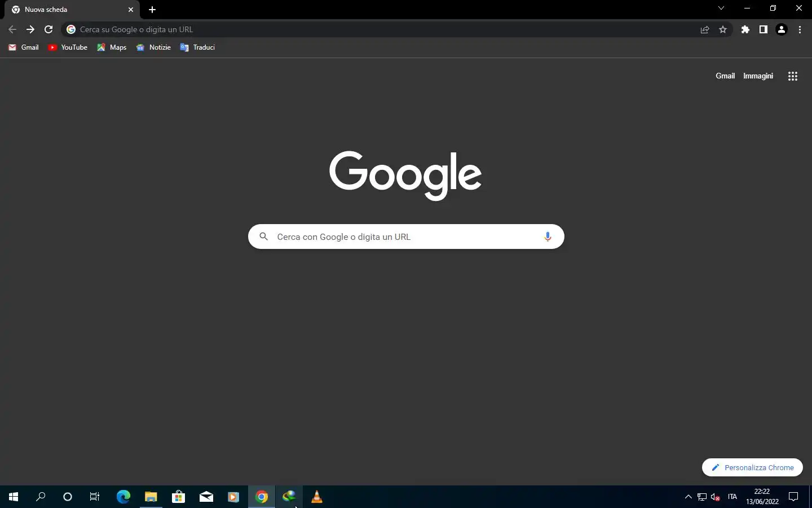The width and height of the screenshot is (812, 508).
Task: Go forward with the browser forward arrow
Action: (x=30, y=29)
